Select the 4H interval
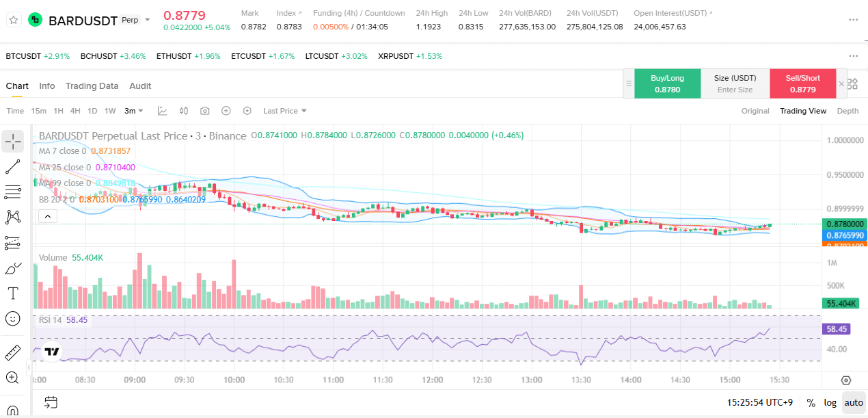 pyautogui.click(x=75, y=111)
